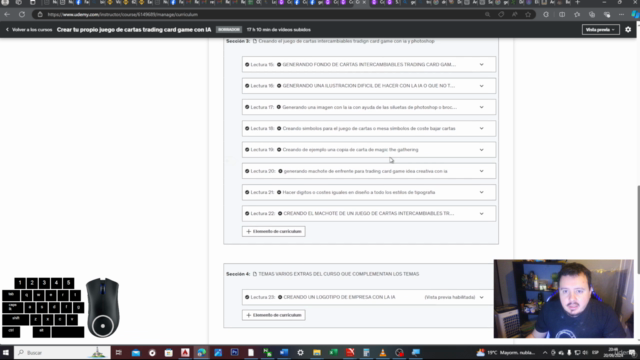Select Lectura 23 CREANDO UN LOGOTIPO title
The image size is (640, 360).
[x=339, y=297]
